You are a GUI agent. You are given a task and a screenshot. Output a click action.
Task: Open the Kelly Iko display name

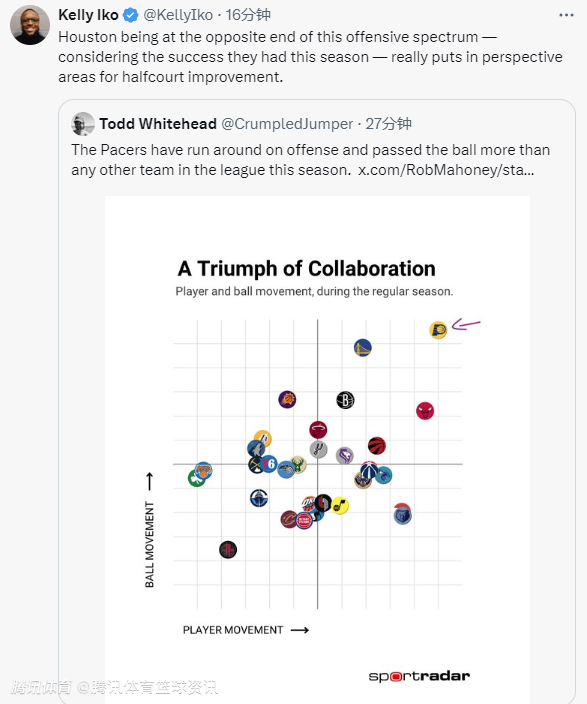pos(88,15)
